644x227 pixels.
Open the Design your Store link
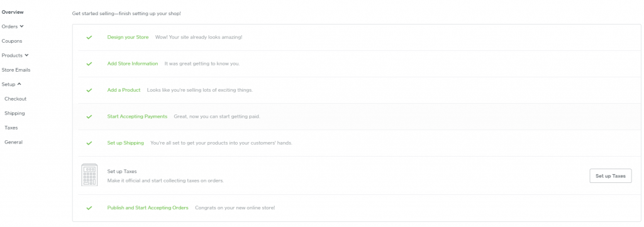128,37
